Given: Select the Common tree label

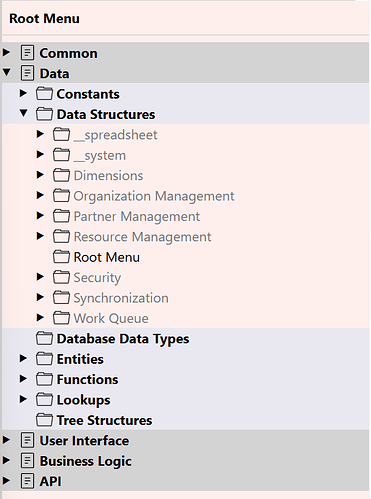Looking at the screenshot, I should [68, 53].
